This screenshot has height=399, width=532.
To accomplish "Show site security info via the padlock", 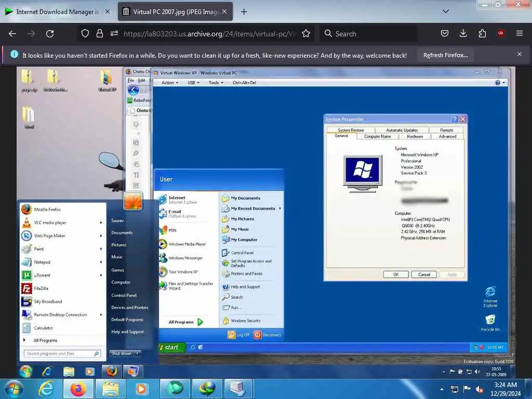I will 99,33.
